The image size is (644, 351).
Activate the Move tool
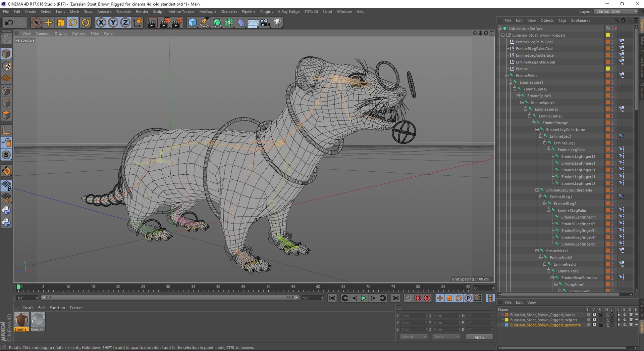49,23
